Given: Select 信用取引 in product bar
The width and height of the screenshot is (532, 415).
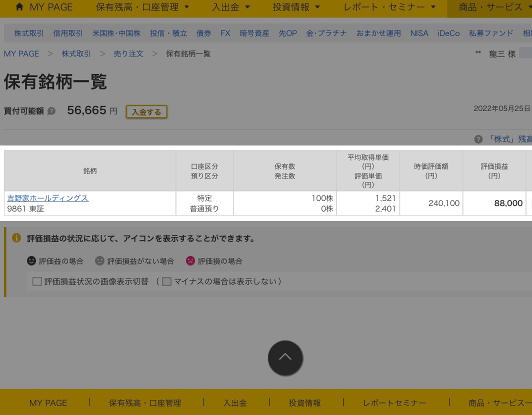Looking at the screenshot, I should pos(68,33).
